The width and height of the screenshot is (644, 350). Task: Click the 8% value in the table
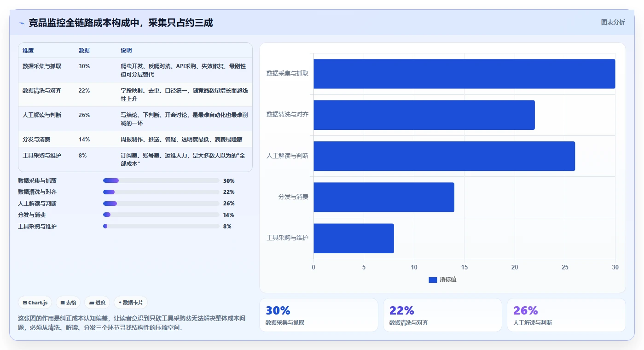click(83, 155)
